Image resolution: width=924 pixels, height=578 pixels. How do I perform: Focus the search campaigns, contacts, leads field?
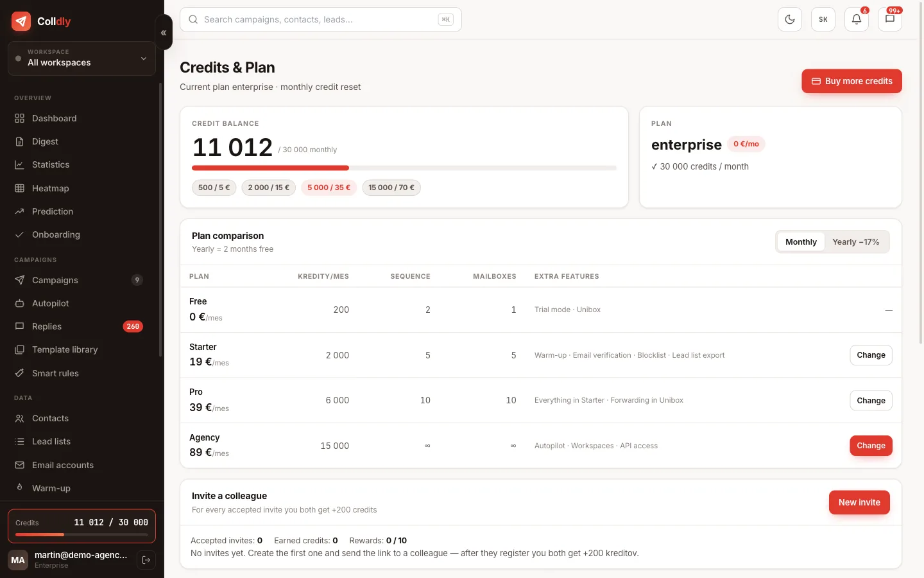321,19
